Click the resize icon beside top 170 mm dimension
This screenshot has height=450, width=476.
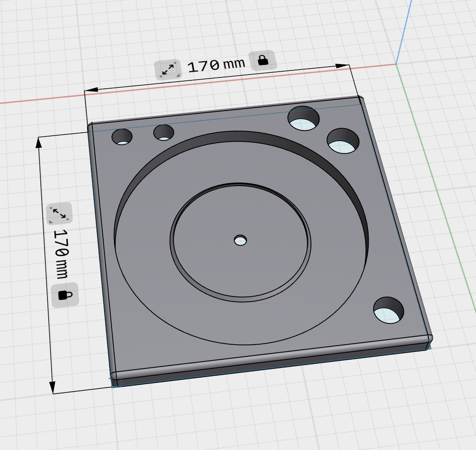(169, 70)
